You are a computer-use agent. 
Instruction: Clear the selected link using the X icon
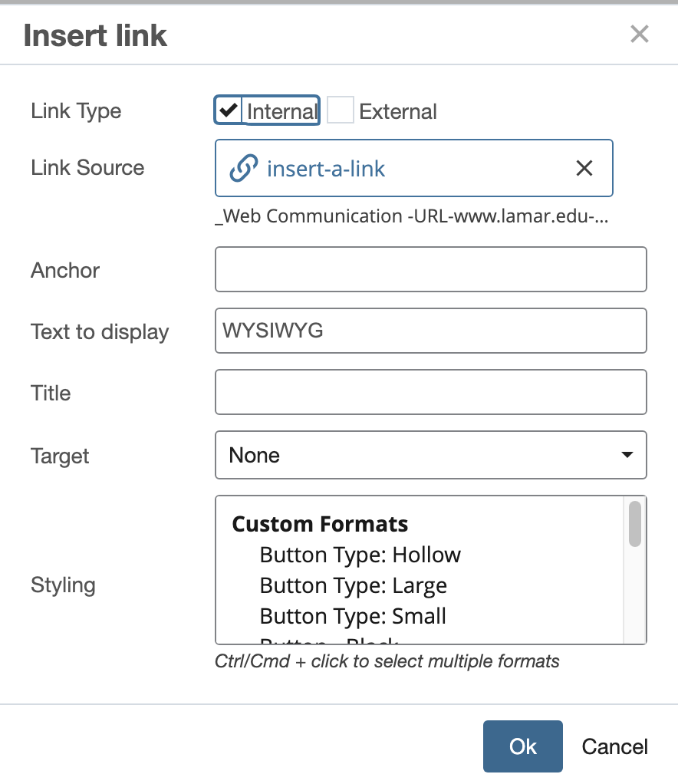click(x=584, y=168)
